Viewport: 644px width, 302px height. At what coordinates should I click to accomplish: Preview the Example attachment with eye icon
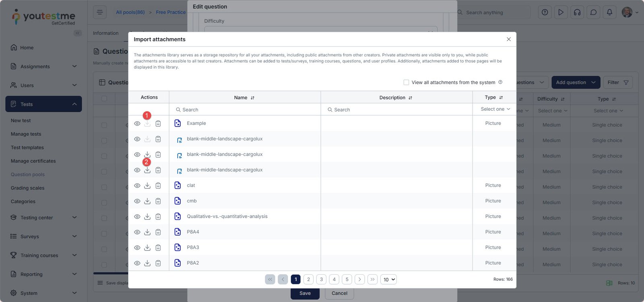pyautogui.click(x=137, y=124)
